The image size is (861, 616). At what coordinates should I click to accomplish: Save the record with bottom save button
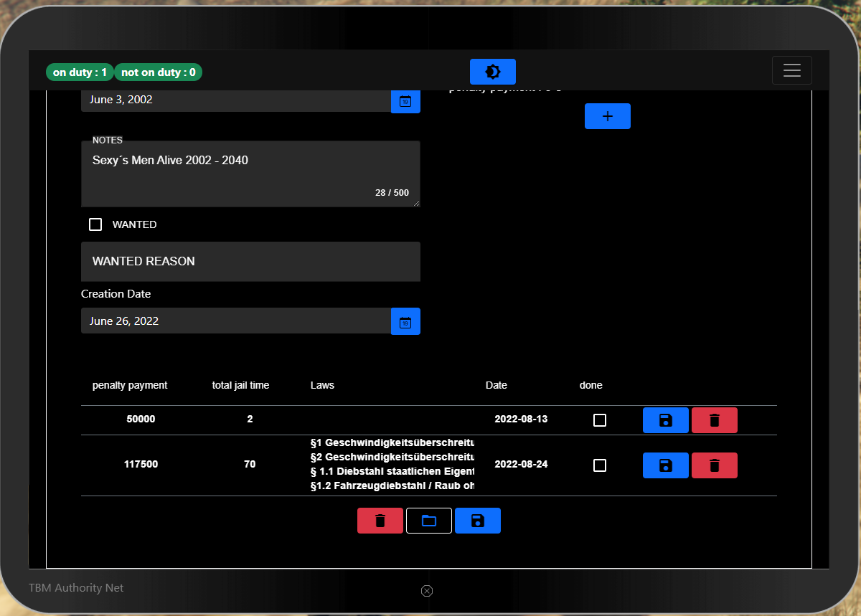478,521
